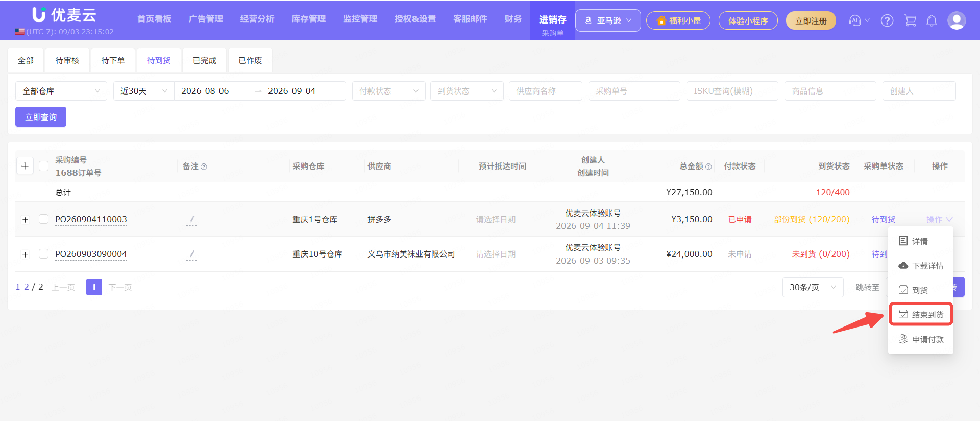Open the 全部仓库 warehouse dropdown
This screenshot has height=421, width=980.
click(x=61, y=91)
